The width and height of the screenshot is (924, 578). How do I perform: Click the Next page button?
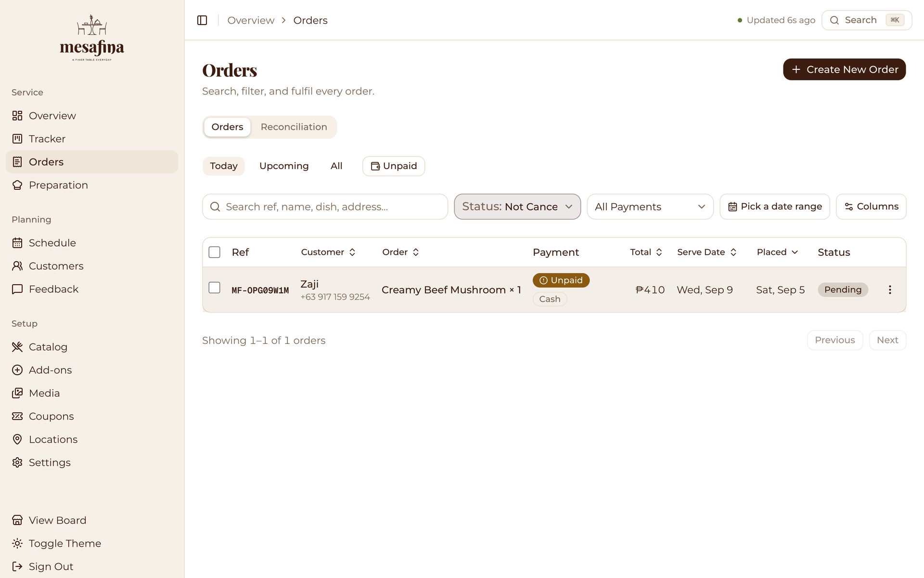click(x=887, y=340)
